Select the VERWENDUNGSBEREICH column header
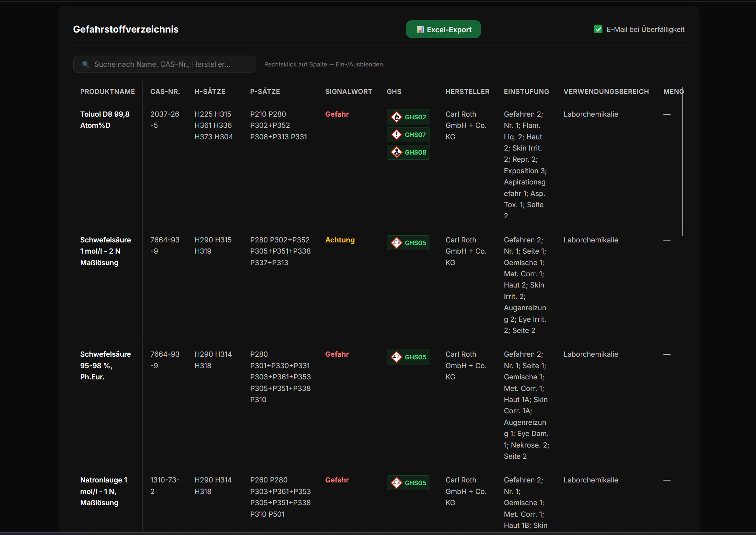Screen dimensions: 756x535 (x=606, y=92)
